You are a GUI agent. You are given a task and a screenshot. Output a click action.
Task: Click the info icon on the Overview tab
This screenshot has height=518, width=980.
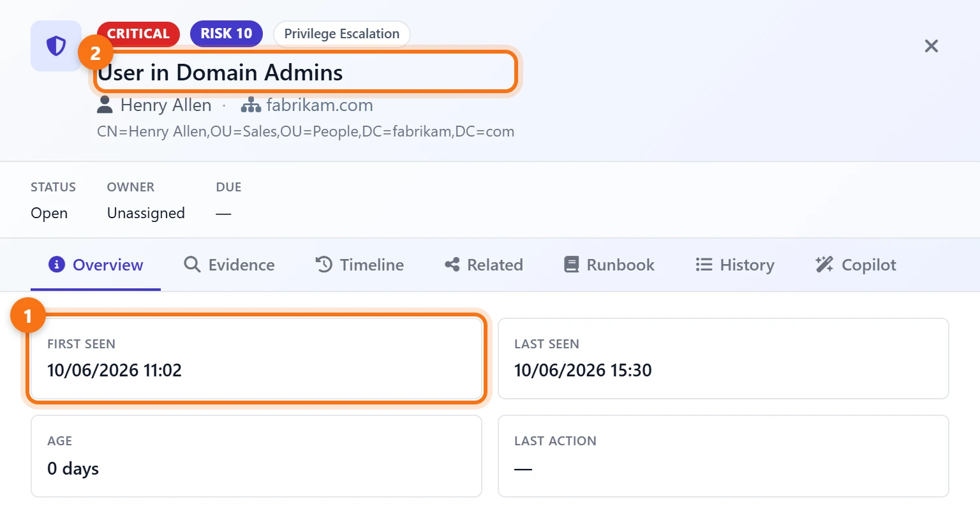pos(57,264)
